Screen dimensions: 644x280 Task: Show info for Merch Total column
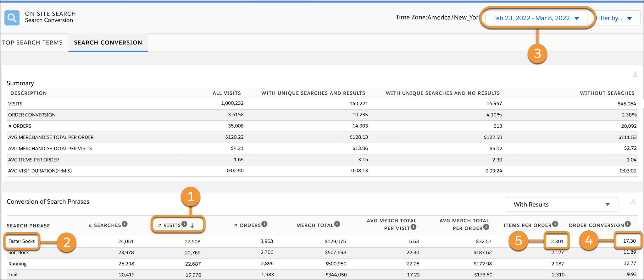pos(337,224)
